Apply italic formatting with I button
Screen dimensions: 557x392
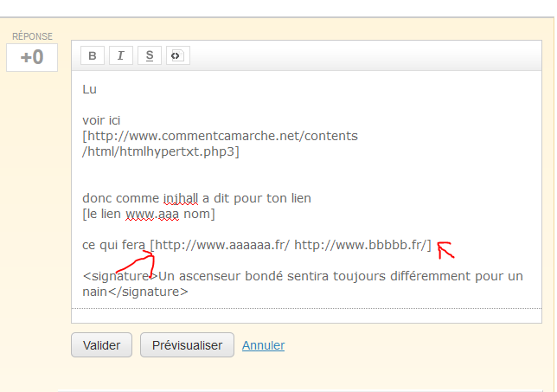point(121,55)
